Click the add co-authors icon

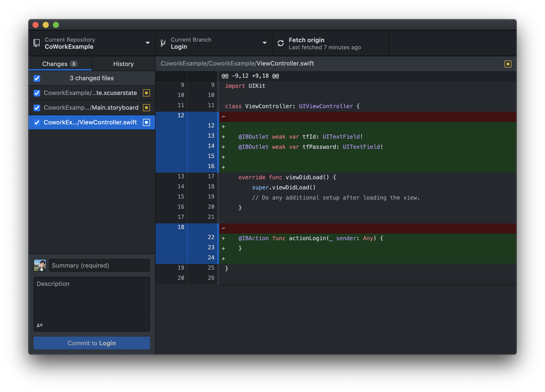pyautogui.click(x=40, y=325)
